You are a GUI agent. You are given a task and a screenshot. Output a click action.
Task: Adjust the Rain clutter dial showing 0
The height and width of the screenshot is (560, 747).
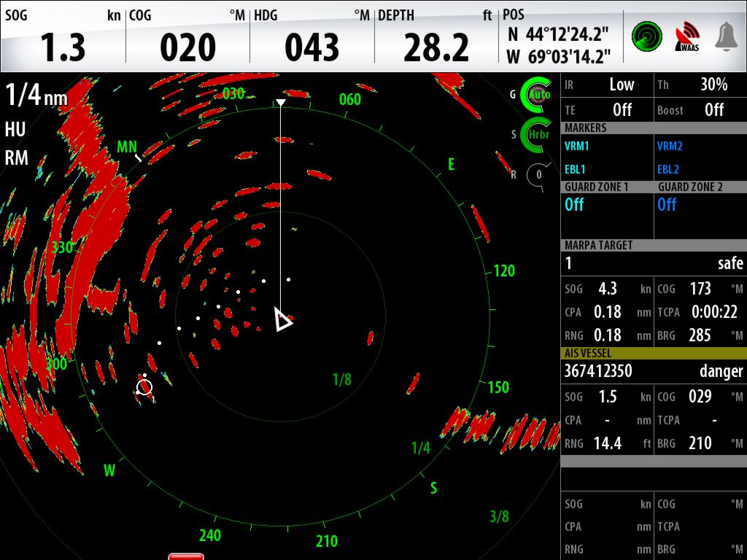click(538, 175)
